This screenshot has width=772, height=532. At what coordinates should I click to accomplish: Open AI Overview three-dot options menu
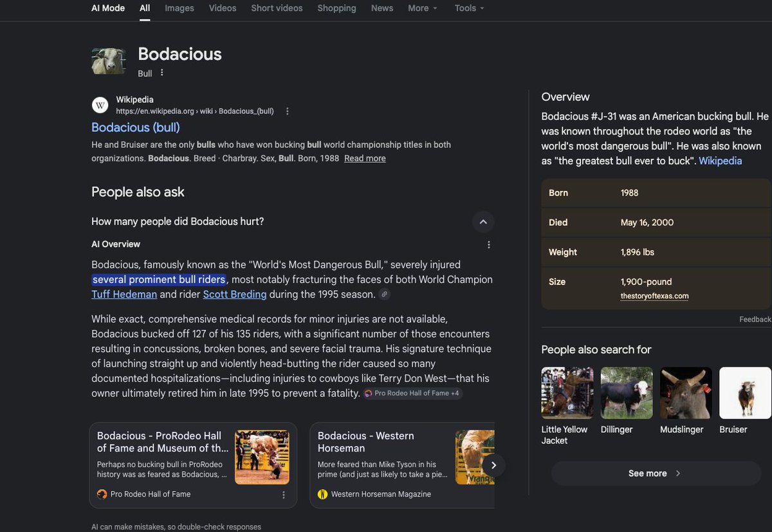pyautogui.click(x=489, y=244)
